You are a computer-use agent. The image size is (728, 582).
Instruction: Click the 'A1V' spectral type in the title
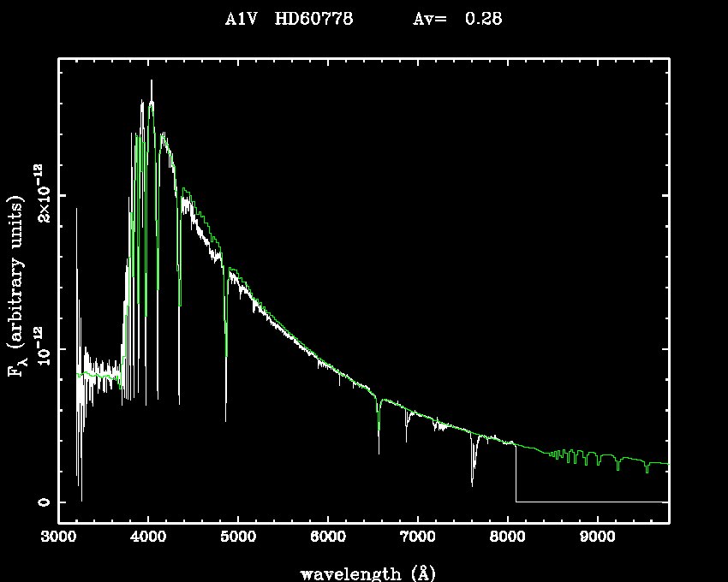click(x=237, y=20)
